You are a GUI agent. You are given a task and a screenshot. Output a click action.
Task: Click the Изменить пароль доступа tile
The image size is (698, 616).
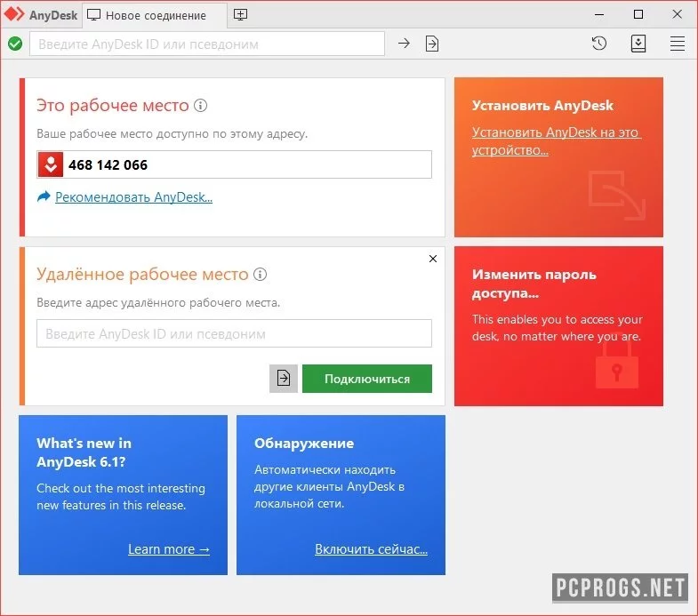coord(558,326)
